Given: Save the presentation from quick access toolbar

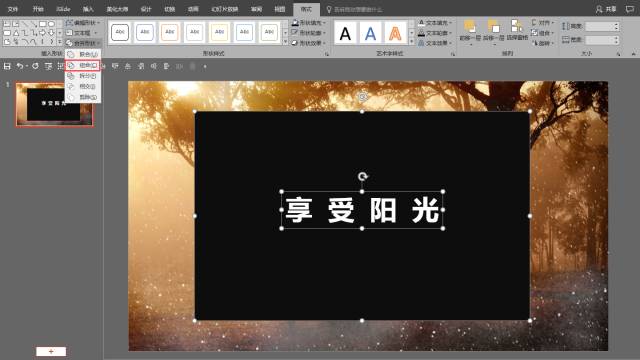Looking at the screenshot, I should coord(7,66).
